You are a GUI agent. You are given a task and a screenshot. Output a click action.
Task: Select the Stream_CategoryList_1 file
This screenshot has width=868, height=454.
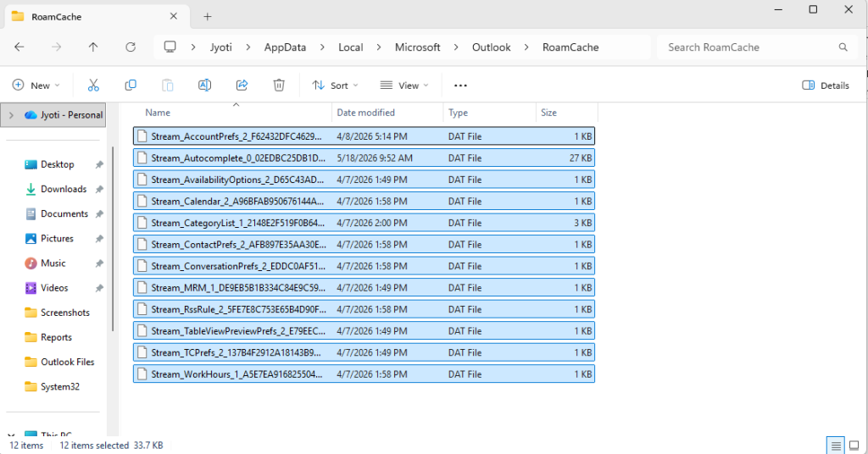point(364,222)
